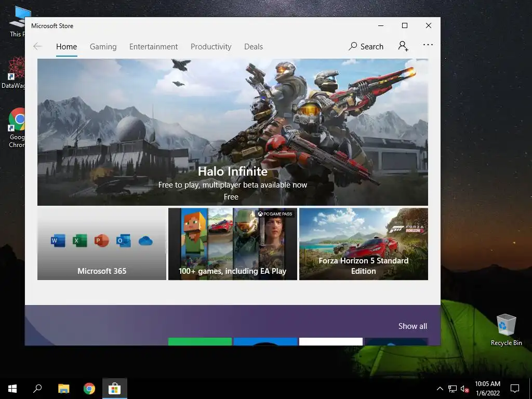Click the Forza Horizon 5 logo
This screenshot has height=399, width=532.
406,229
